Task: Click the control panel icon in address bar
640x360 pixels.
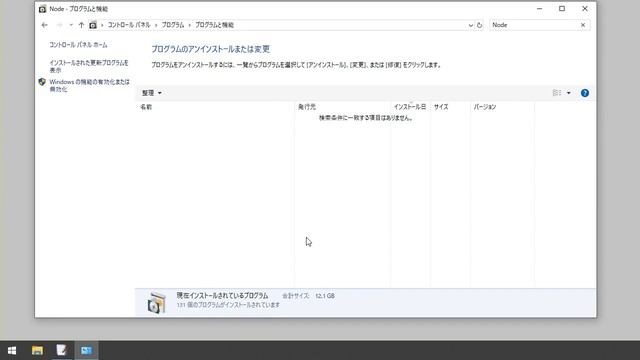Action: tap(93, 25)
